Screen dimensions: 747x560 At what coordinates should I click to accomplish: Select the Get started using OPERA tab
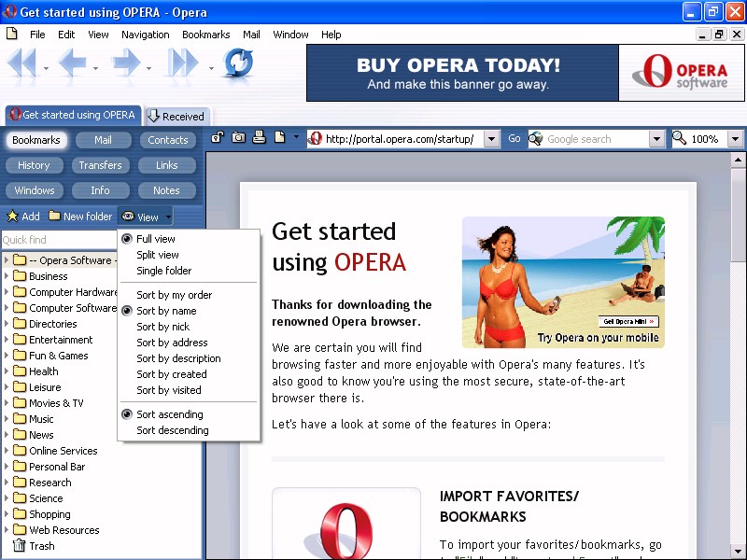click(74, 115)
